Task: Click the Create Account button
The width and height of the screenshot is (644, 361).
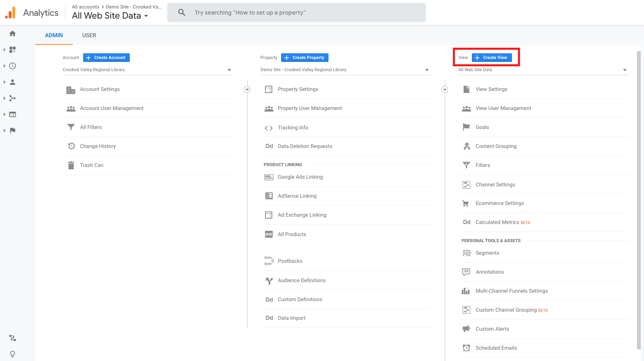Action: coord(106,58)
